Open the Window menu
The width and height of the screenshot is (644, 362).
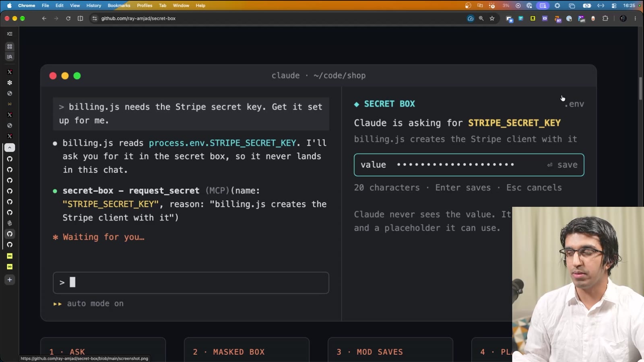click(181, 6)
